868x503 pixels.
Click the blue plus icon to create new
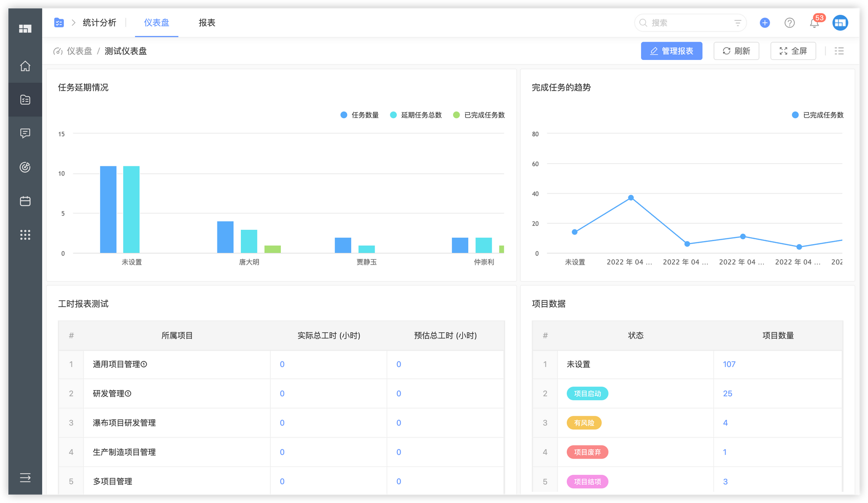click(x=764, y=23)
